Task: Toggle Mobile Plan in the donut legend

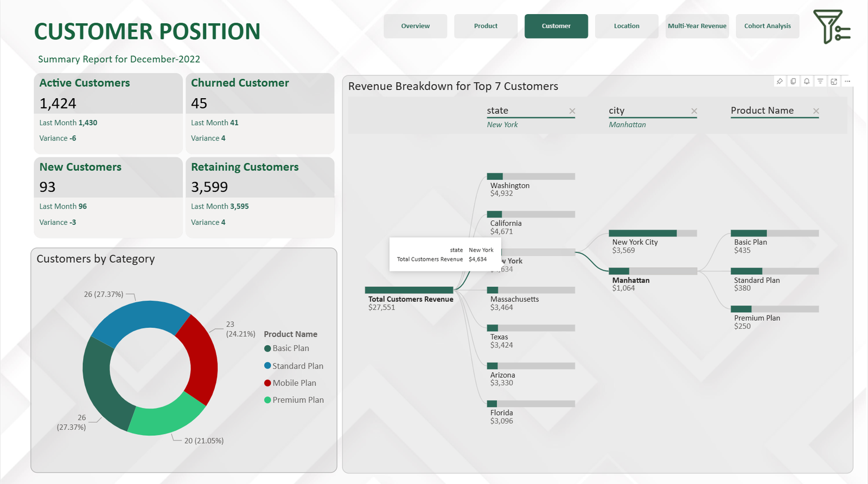Action: [x=293, y=383]
